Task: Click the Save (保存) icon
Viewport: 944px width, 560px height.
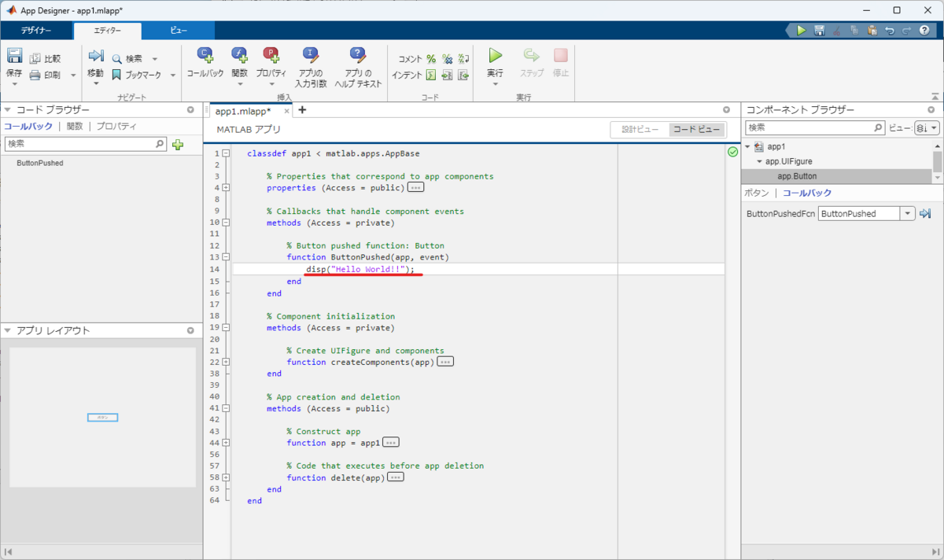Action: (x=14, y=56)
